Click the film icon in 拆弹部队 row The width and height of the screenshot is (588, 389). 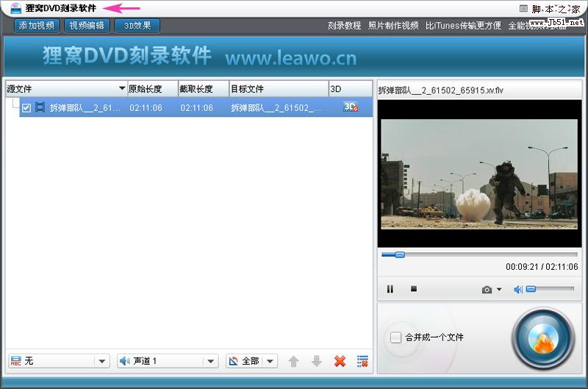40,107
